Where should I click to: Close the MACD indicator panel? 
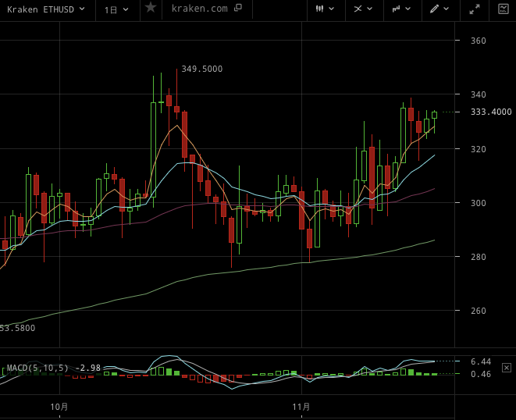coord(506,368)
